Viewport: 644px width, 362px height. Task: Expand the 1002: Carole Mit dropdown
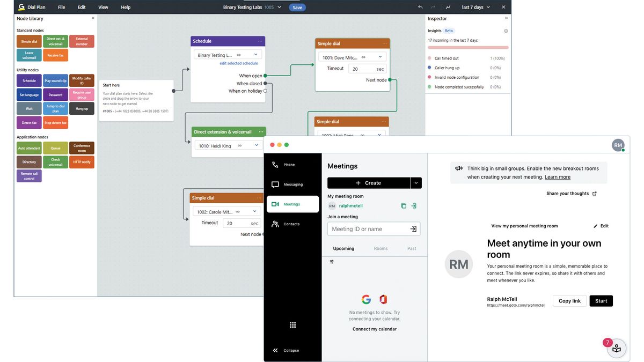click(254, 212)
